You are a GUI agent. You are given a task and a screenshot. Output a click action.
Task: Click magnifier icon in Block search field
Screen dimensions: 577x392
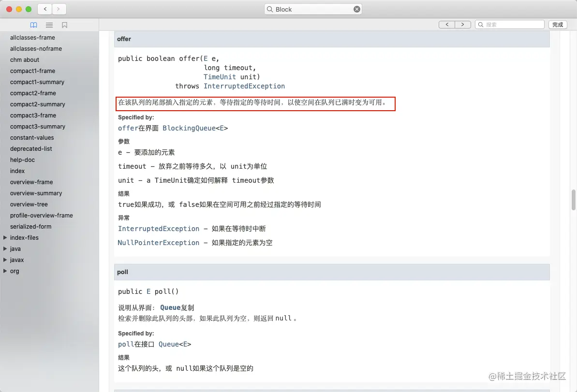pos(270,9)
